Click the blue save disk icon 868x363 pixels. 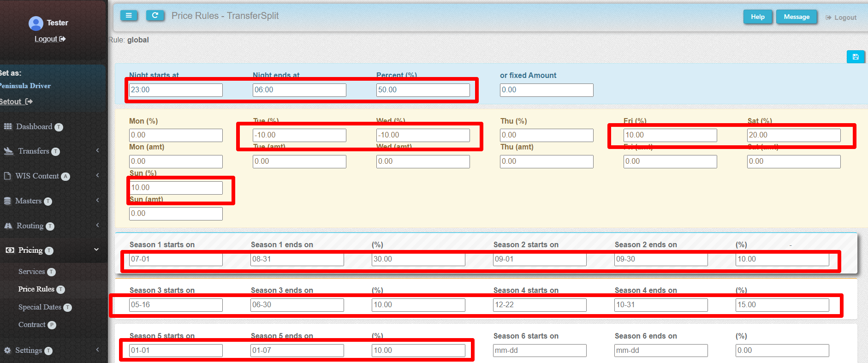855,57
